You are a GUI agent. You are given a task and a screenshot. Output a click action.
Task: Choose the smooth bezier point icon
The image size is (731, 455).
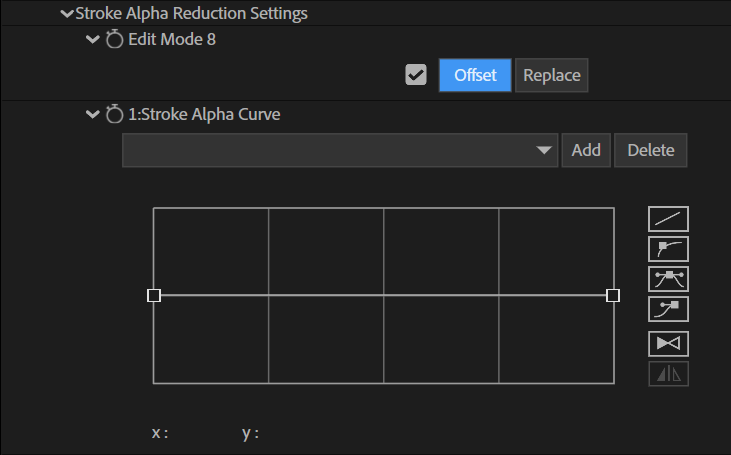pyautogui.click(x=668, y=279)
